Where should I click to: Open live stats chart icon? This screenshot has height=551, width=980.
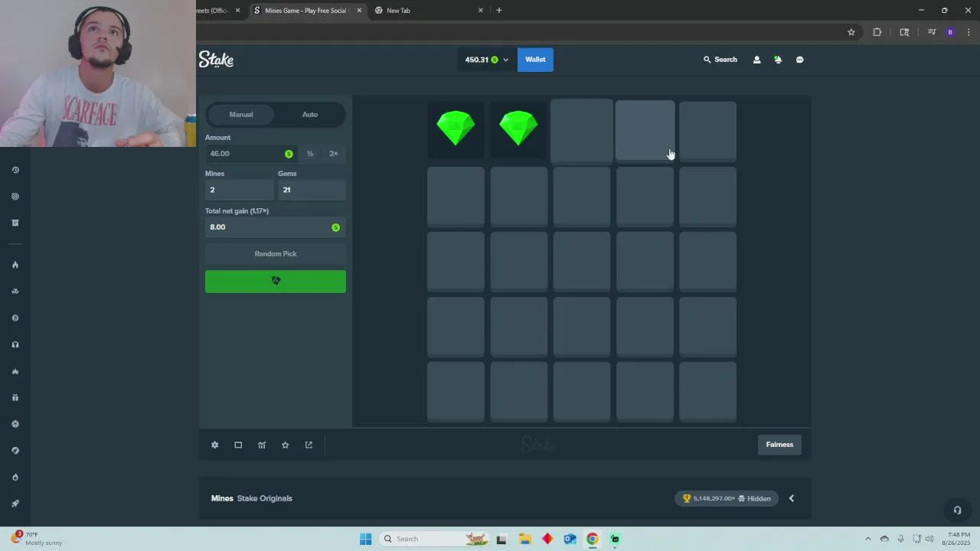coord(262,445)
